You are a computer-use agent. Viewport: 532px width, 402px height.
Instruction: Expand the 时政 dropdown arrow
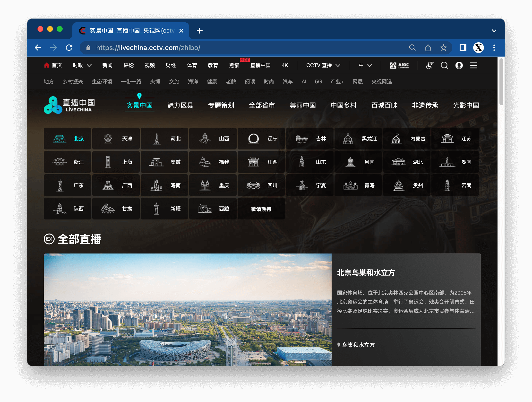point(89,65)
